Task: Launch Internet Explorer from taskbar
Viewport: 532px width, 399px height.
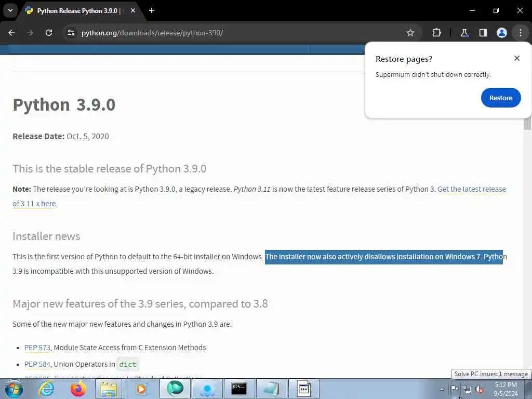Action: tap(46, 389)
